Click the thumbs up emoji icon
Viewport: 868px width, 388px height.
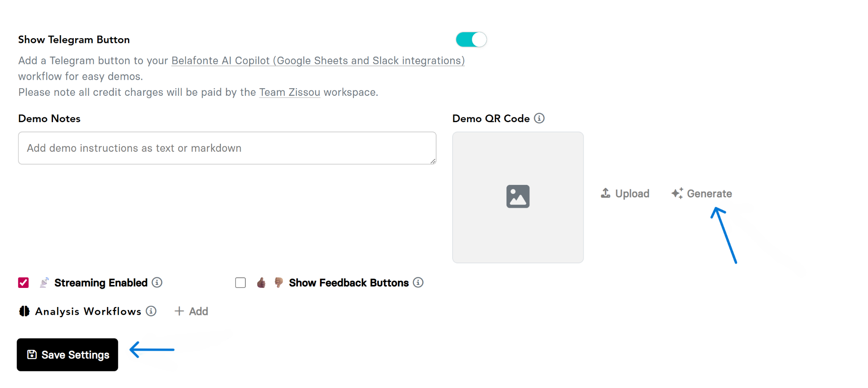tap(261, 283)
